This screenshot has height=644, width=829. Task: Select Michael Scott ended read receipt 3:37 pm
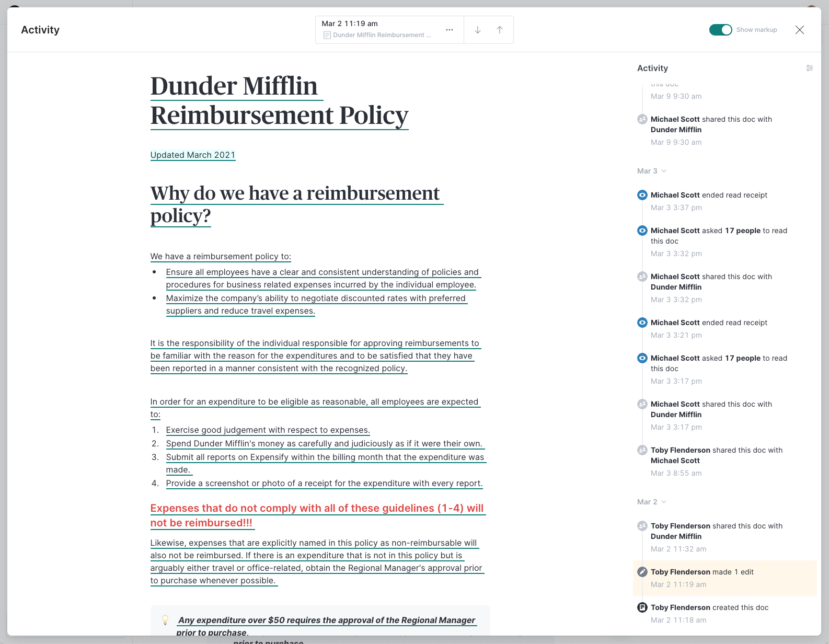coord(725,201)
